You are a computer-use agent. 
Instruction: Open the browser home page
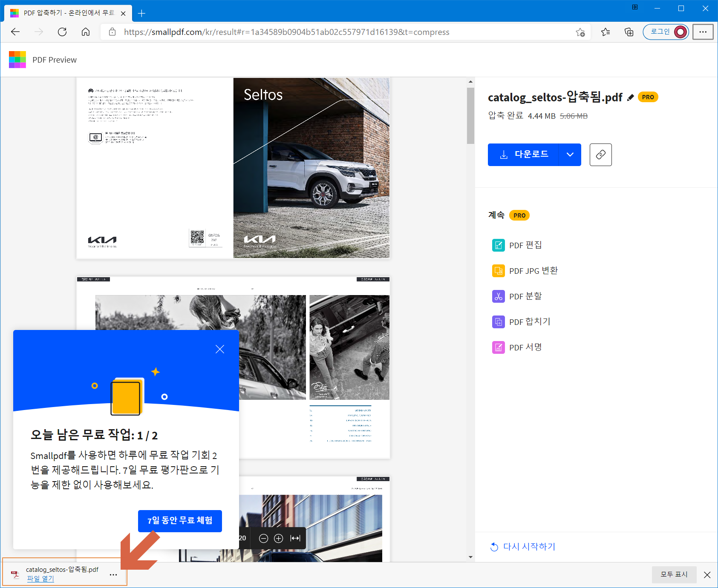(x=86, y=32)
